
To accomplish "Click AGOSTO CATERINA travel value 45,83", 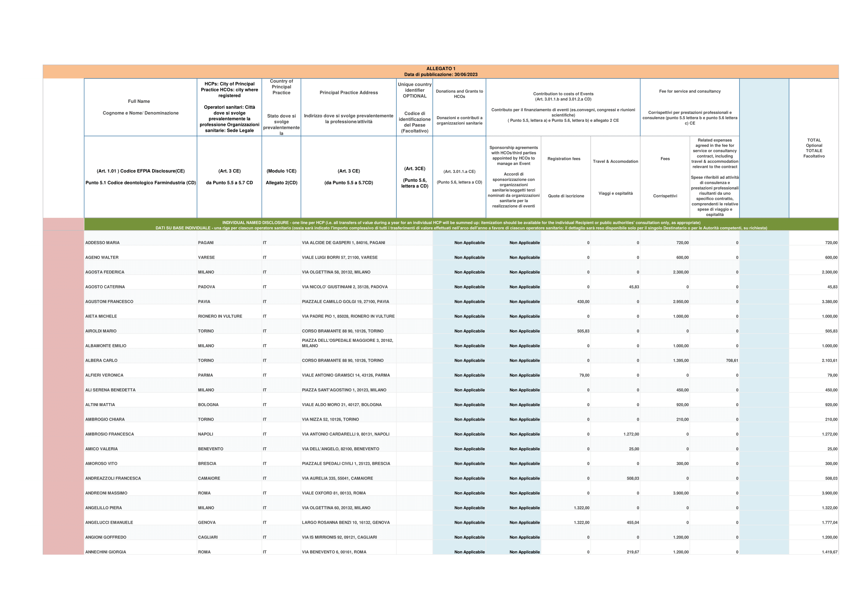I will coord(634,287).
